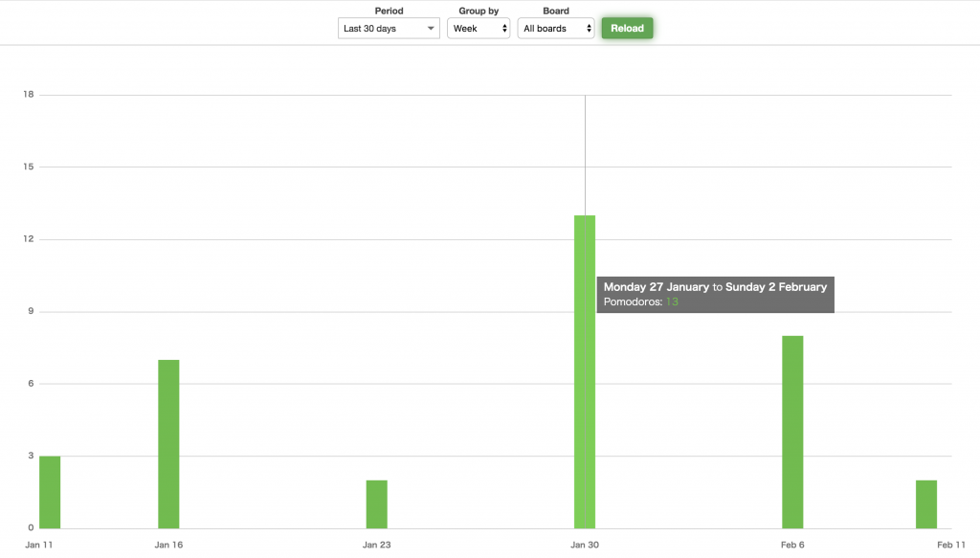This screenshot has height=558, width=980.
Task: Click the 'Group by' label
Action: tap(479, 11)
